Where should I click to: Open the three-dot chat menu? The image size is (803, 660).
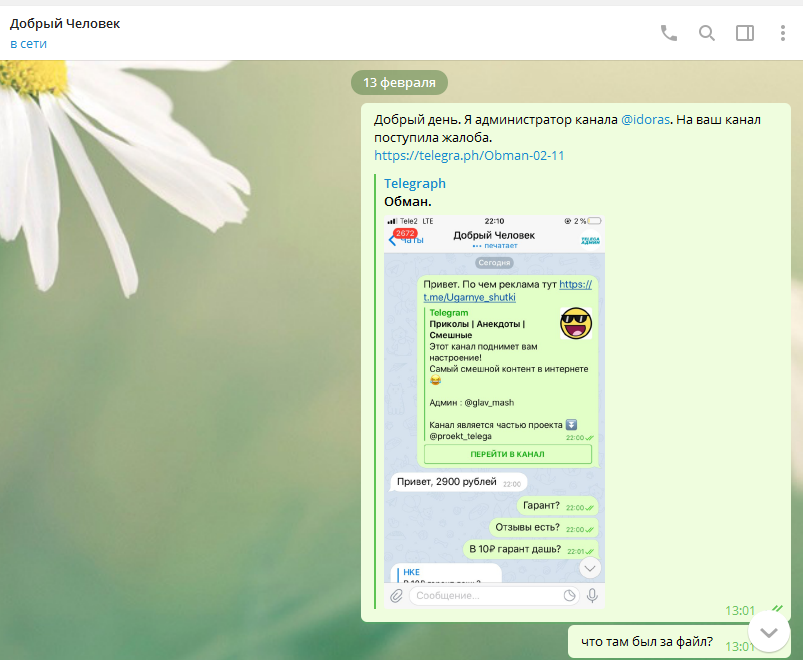point(783,33)
